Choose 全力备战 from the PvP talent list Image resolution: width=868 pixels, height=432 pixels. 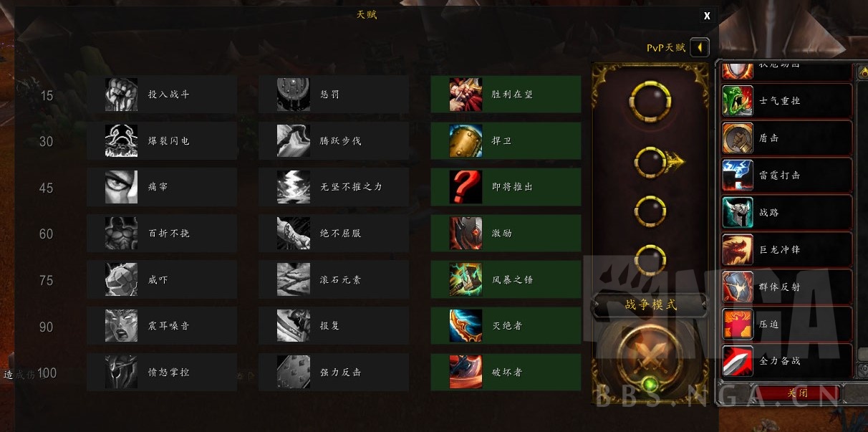coord(787,361)
